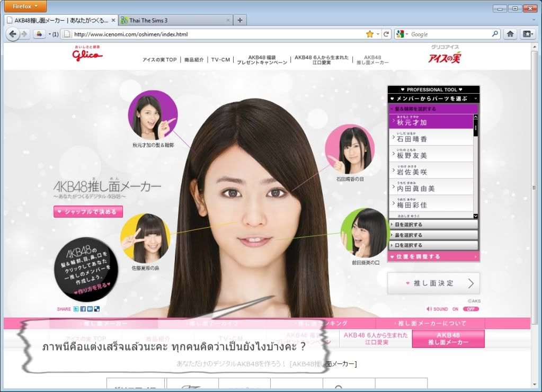This screenshot has width=542, height=392.
Task: Share via the Delicious icon
Action: (x=97, y=309)
